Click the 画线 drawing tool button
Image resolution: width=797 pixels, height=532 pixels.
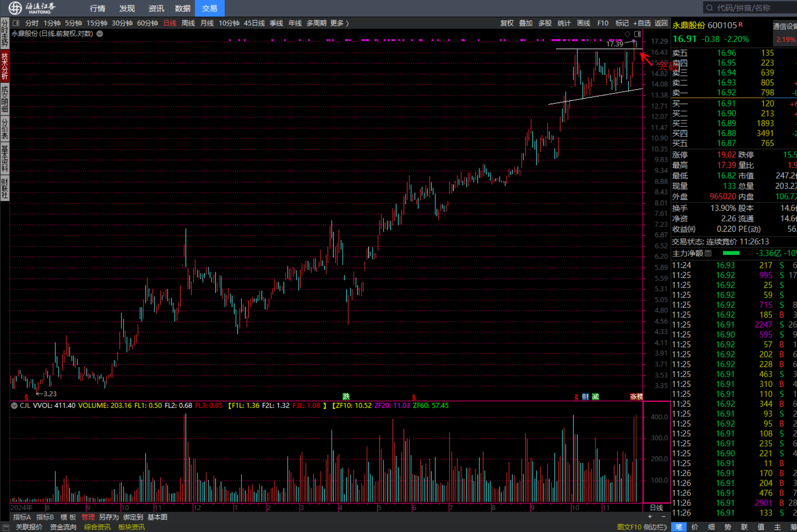click(583, 23)
